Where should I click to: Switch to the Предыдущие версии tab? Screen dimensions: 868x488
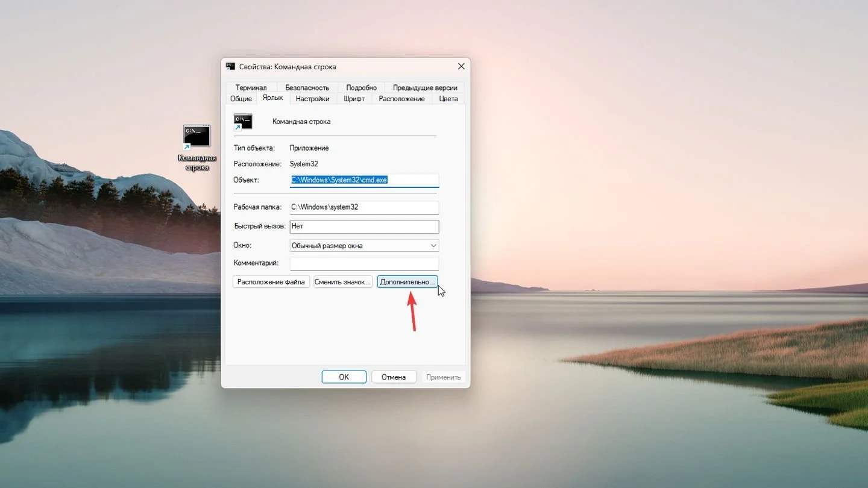tap(425, 87)
